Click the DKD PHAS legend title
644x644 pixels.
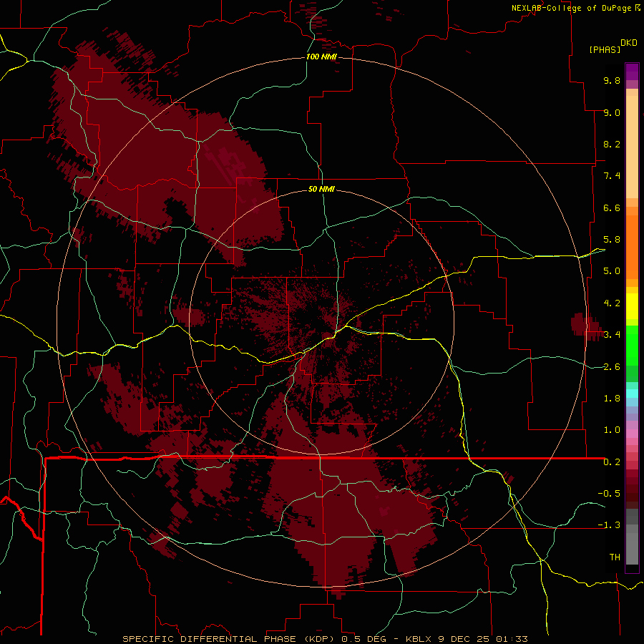coord(613,47)
